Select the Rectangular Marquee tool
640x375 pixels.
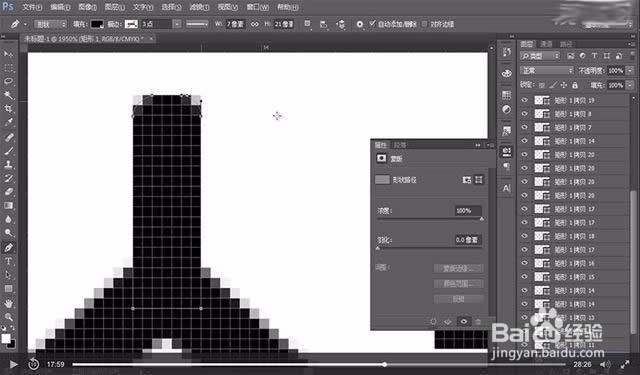click(x=8, y=68)
